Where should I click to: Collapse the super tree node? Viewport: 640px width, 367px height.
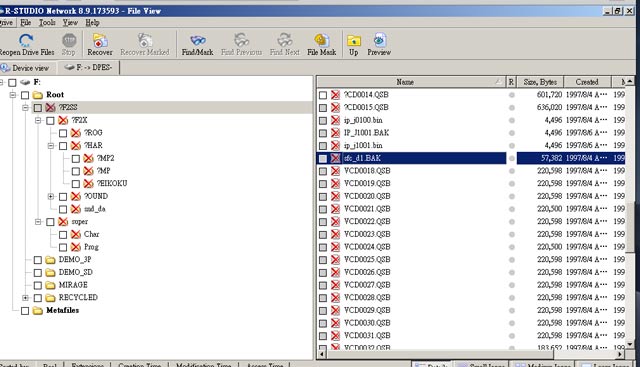coord(38,222)
